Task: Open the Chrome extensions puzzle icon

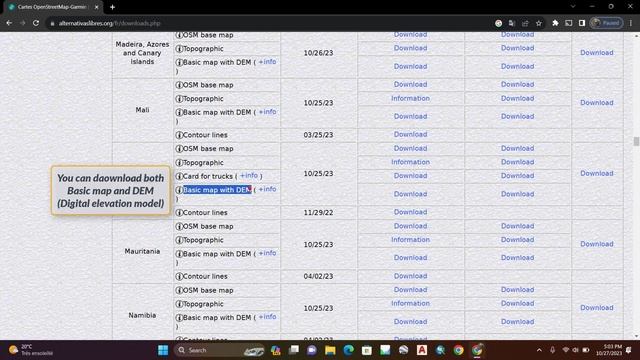Action: 555,23
